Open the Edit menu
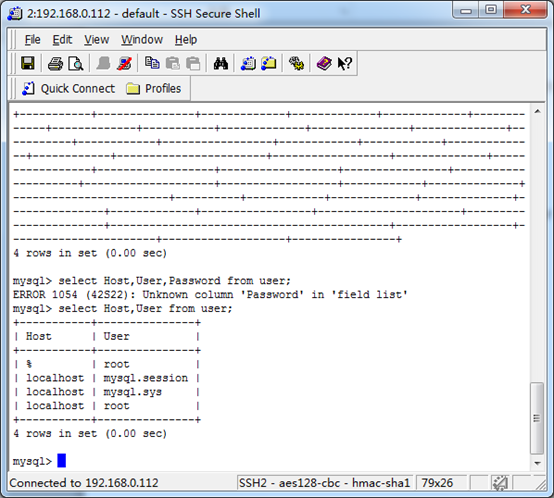 (62, 40)
